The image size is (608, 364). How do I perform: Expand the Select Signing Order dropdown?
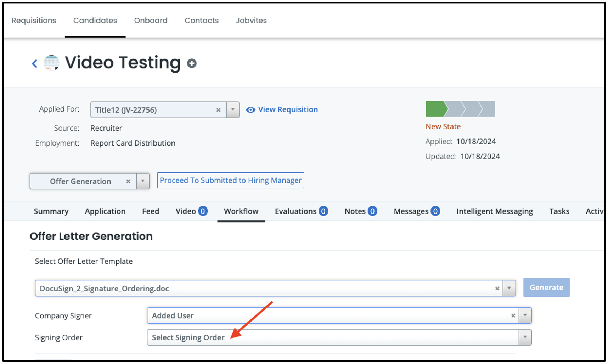pyautogui.click(x=525, y=337)
